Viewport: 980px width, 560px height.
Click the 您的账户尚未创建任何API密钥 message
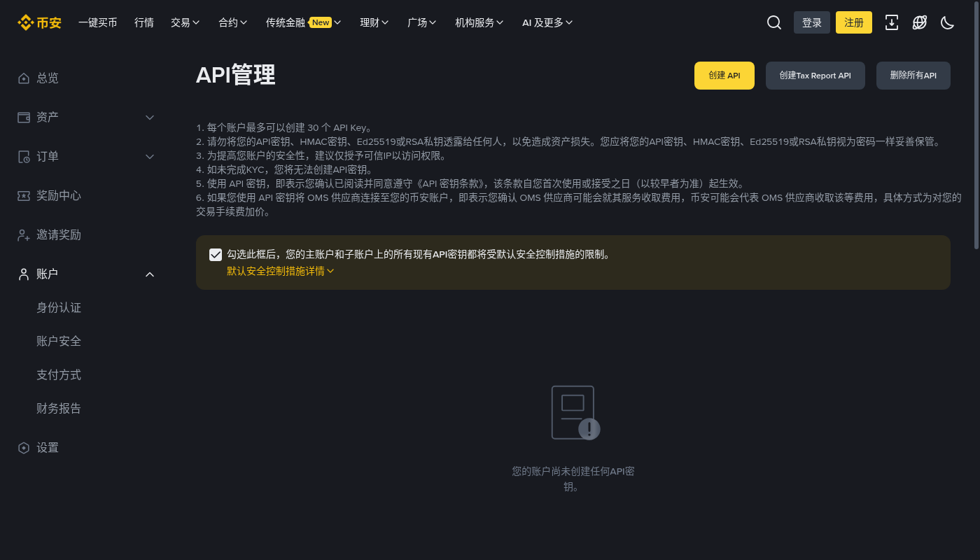(573, 479)
